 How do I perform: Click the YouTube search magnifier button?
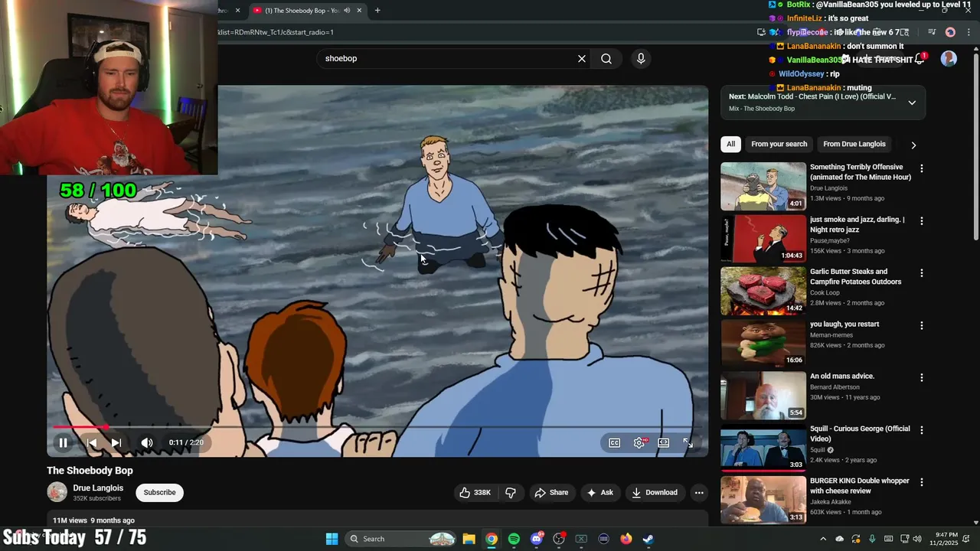point(606,58)
